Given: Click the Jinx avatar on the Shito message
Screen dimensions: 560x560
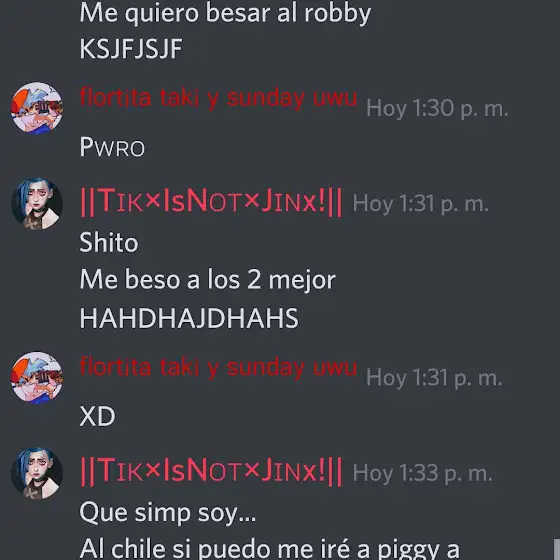Looking at the screenshot, I should click(x=37, y=204).
